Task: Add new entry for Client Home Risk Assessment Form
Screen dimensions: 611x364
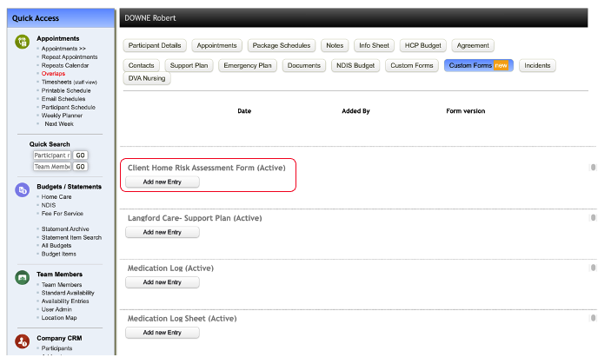Action: pyautogui.click(x=163, y=182)
